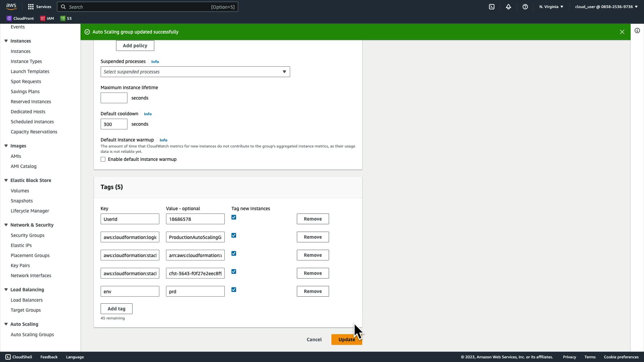Remove the env tag
The width and height of the screenshot is (644, 362).
pos(313,291)
